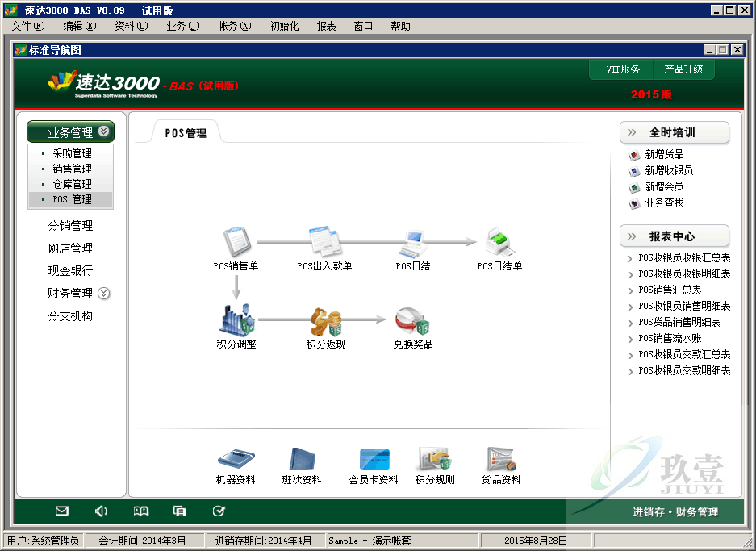Open the 报表 menu
This screenshot has height=551, width=756.
(x=326, y=26)
